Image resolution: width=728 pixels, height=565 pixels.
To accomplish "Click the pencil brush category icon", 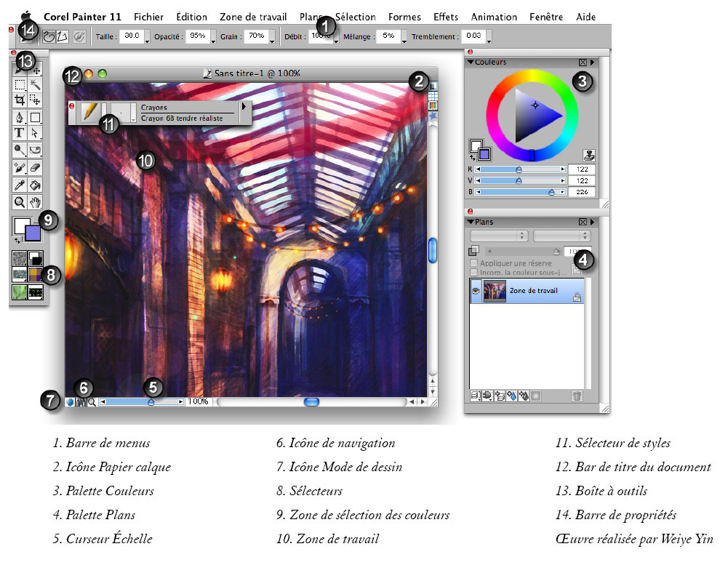I will (89, 113).
